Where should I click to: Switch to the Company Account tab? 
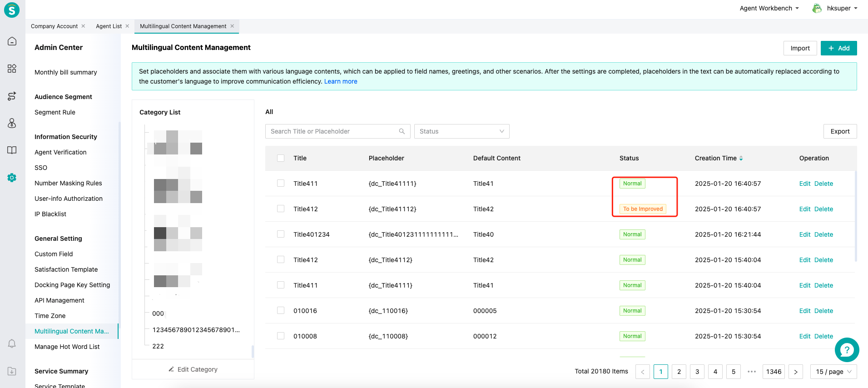(54, 26)
